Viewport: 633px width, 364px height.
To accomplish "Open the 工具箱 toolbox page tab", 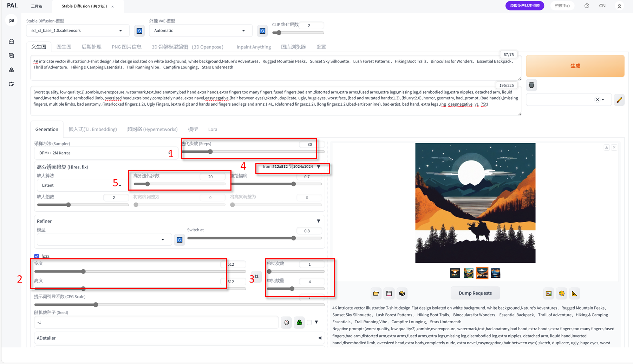I will [x=37, y=6].
